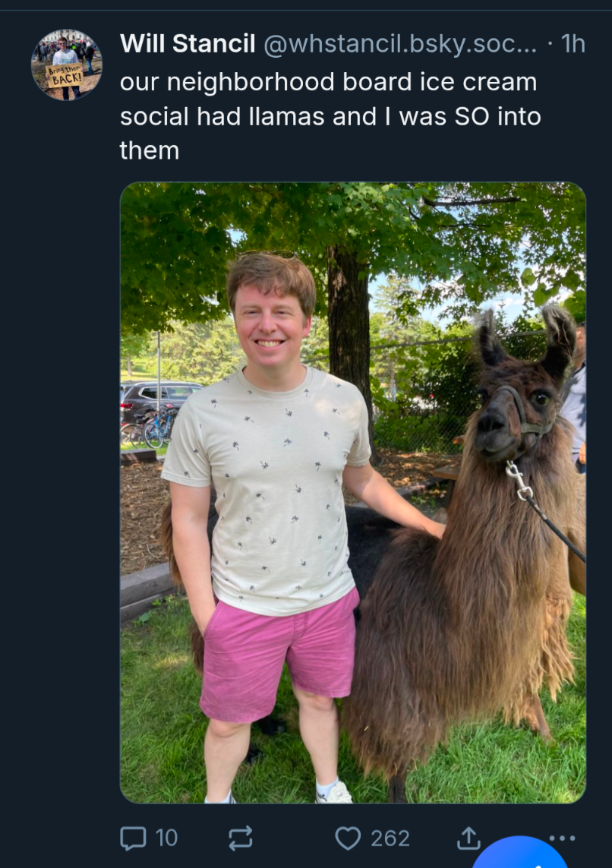The width and height of the screenshot is (612, 868).
Task: Open Will Stancil's circular profile avatar
Action: tap(67, 65)
